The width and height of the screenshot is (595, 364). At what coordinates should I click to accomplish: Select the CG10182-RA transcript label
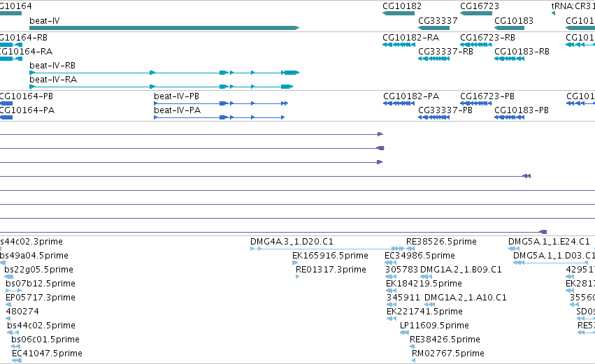coord(410,38)
